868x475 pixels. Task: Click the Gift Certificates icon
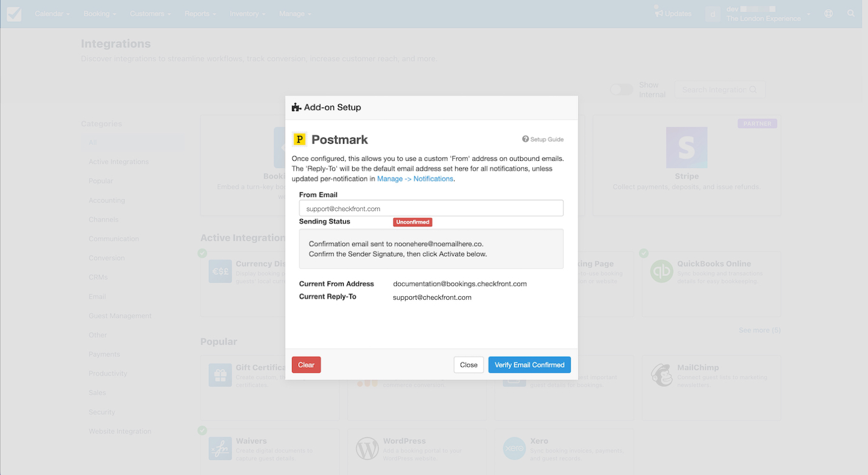point(220,375)
